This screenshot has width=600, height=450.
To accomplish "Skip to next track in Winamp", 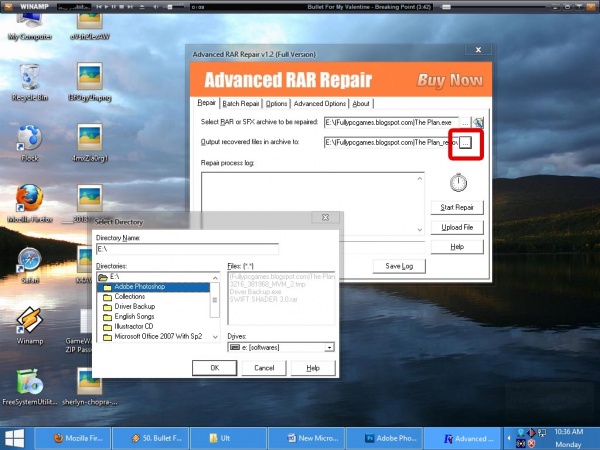I will click(x=130, y=7).
